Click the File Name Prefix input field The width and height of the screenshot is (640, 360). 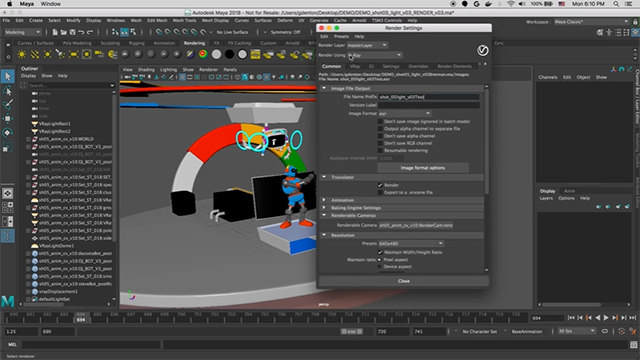tap(429, 97)
